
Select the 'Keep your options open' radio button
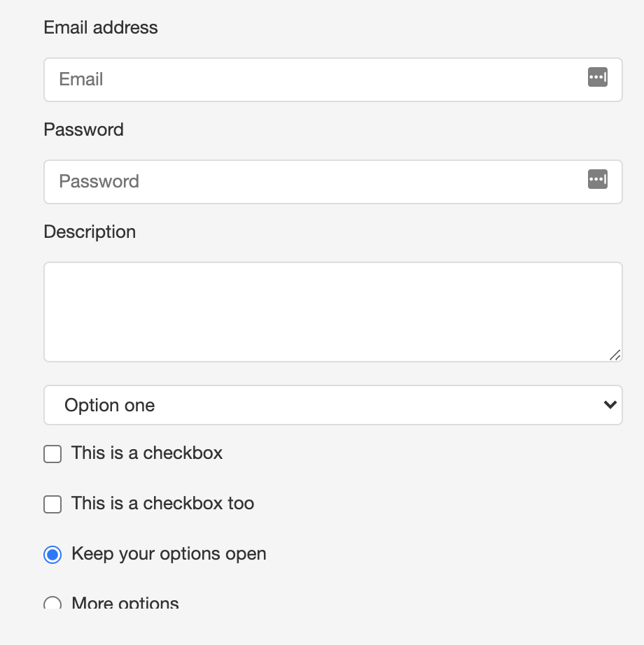point(52,555)
